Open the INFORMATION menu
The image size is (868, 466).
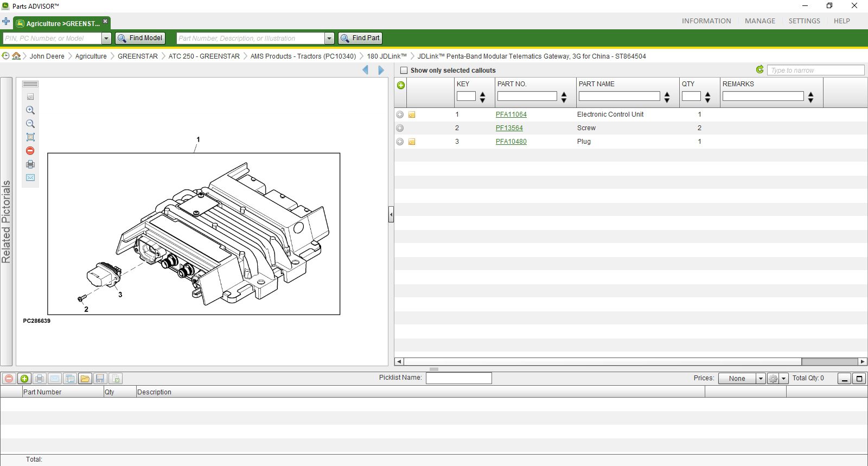click(706, 21)
